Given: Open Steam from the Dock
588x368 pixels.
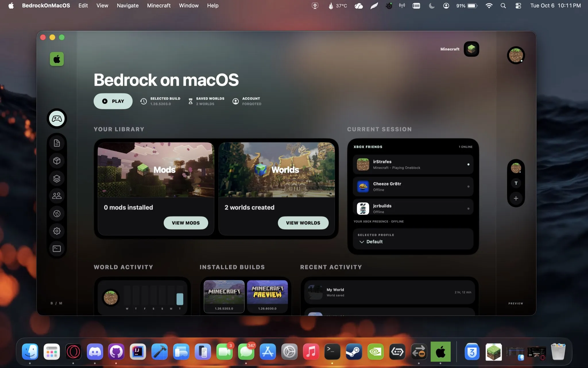Looking at the screenshot, I should point(354,351).
